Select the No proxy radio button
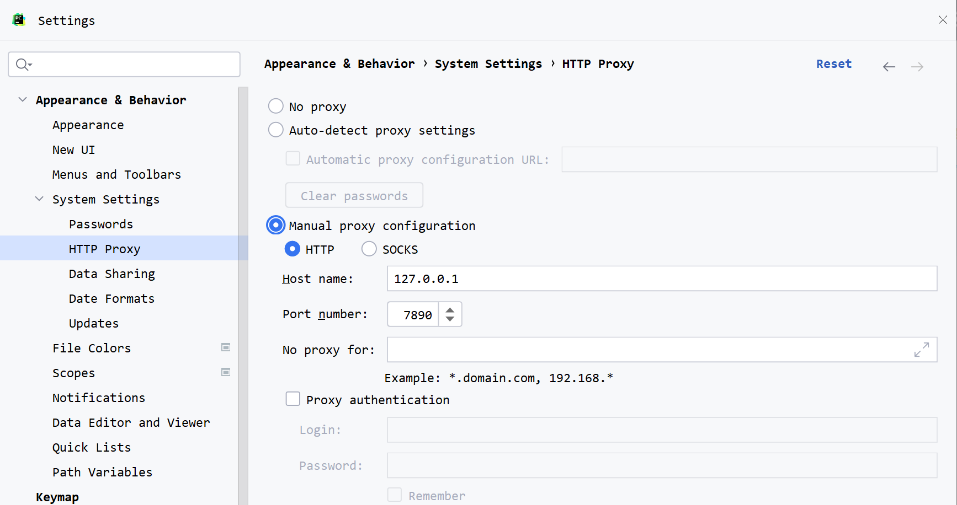 click(276, 106)
